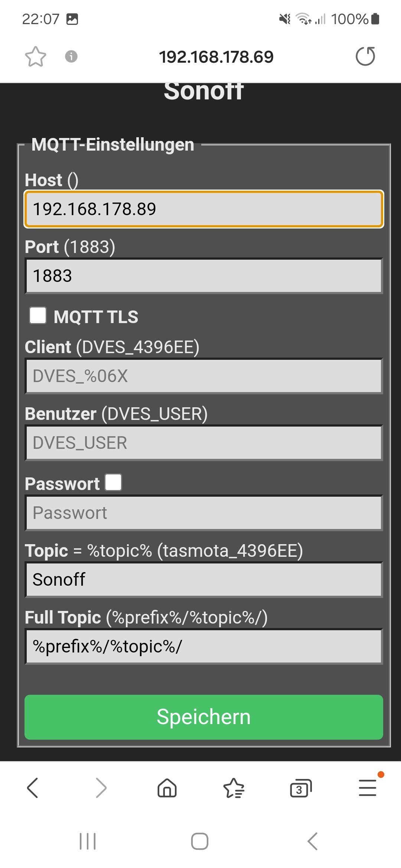The image size is (401, 868).
Task: Open the browser home page icon
Action: click(x=167, y=788)
